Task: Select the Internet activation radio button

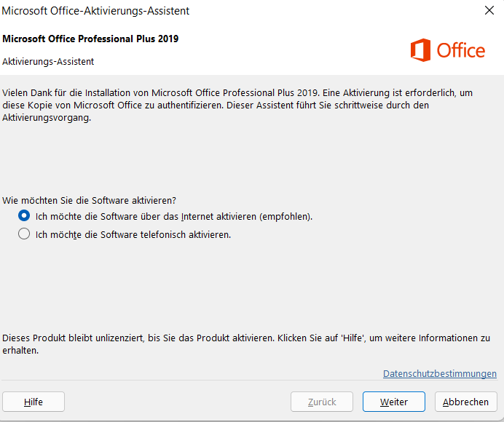Action: click(24, 216)
